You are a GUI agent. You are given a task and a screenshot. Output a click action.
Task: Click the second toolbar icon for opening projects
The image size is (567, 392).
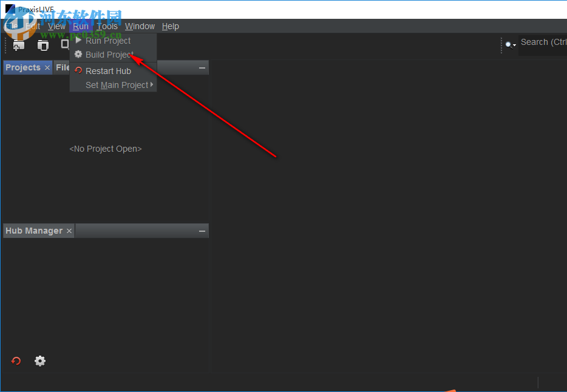(43, 46)
